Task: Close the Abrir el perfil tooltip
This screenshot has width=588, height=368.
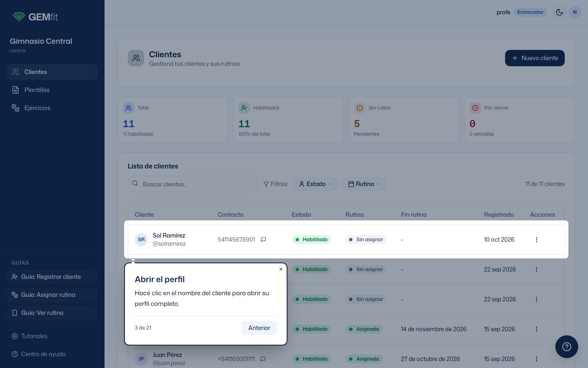Action: (281, 269)
